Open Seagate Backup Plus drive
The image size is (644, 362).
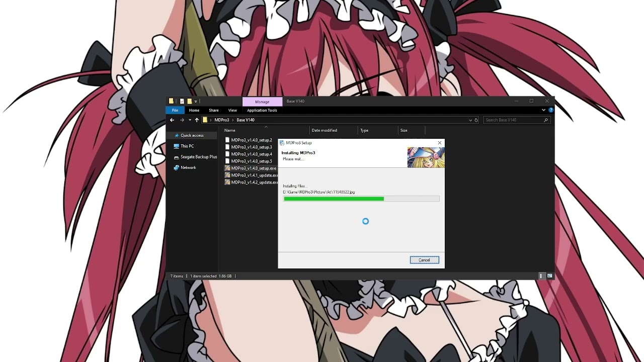199,157
